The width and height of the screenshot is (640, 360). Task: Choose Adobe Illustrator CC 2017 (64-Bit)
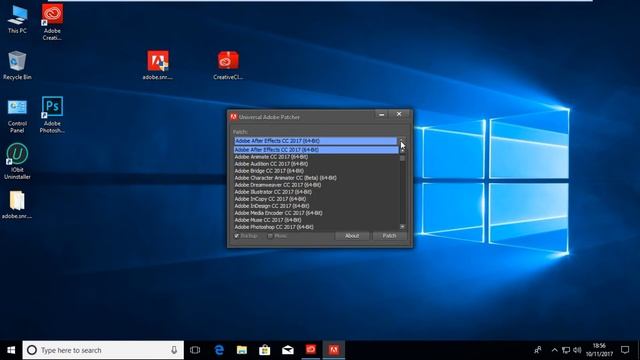click(316, 192)
